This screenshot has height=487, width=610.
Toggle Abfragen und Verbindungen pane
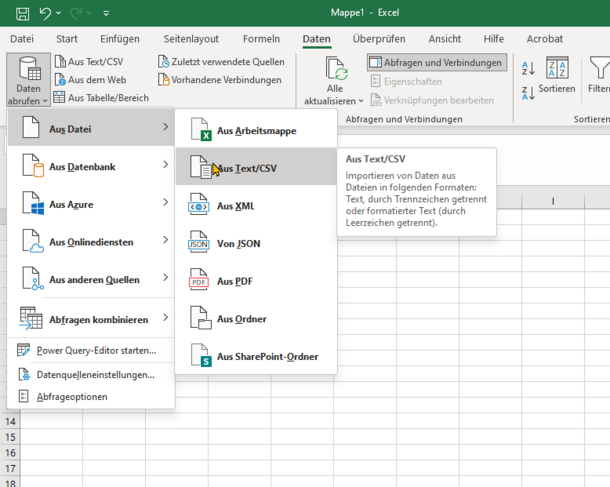click(436, 62)
